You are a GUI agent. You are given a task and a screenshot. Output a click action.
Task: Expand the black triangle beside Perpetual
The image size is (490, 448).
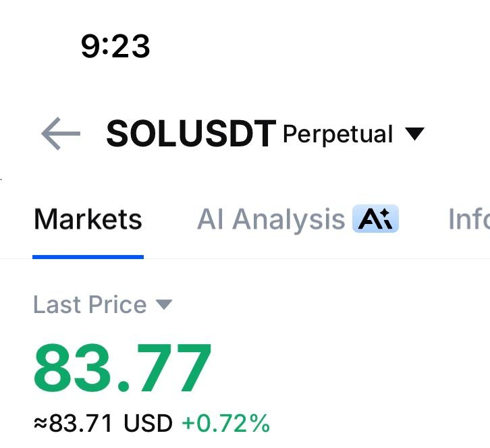(414, 134)
